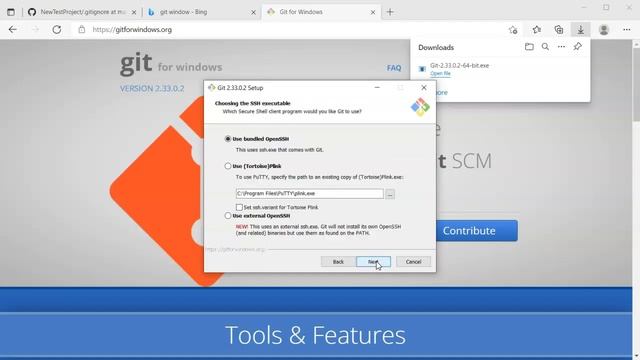The width and height of the screenshot is (640, 360).
Task: Open the tab actions menu icon
Action: [11, 12]
